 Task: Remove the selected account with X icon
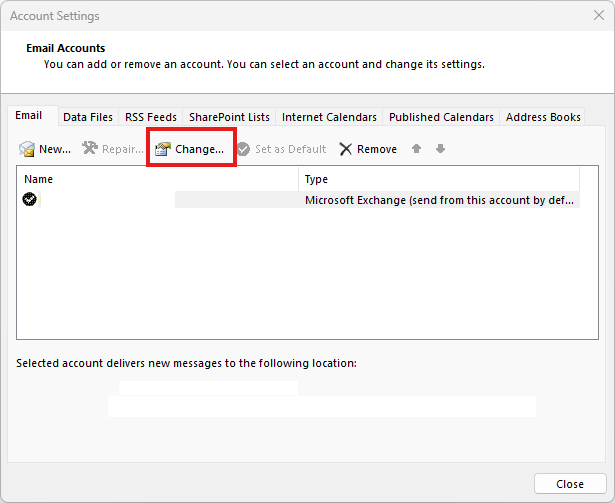(x=345, y=149)
